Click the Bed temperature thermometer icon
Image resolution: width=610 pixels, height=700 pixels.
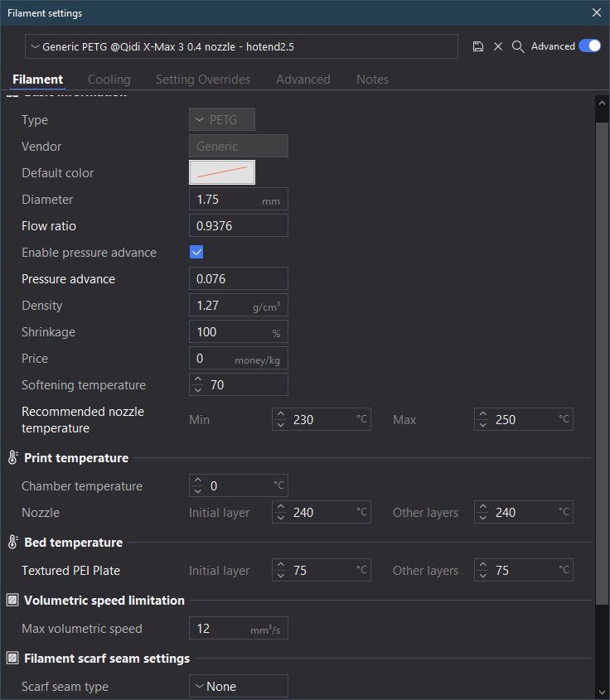coord(13,543)
